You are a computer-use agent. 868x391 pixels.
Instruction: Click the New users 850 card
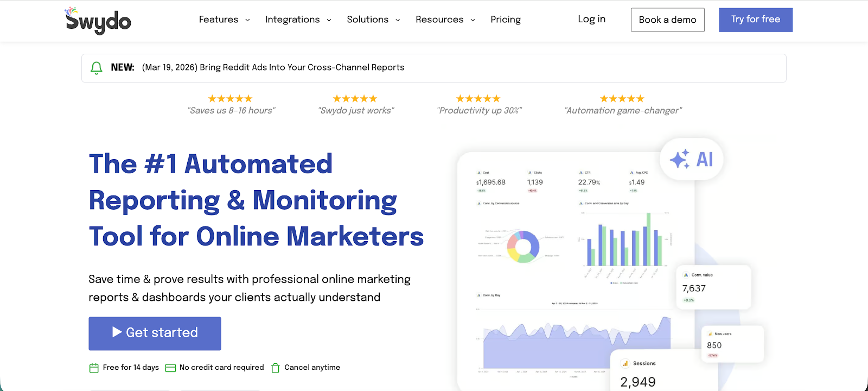[x=732, y=344]
